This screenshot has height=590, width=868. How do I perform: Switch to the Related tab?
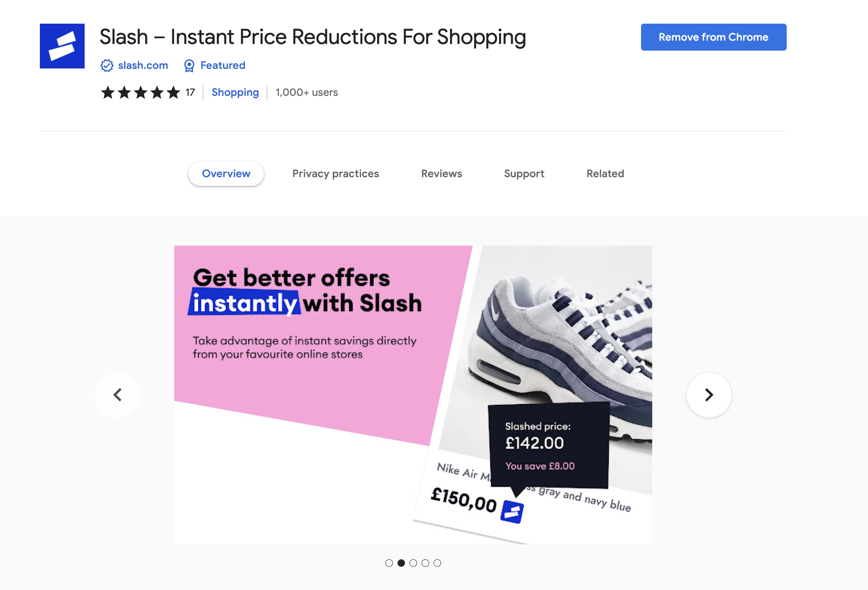(x=605, y=174)
